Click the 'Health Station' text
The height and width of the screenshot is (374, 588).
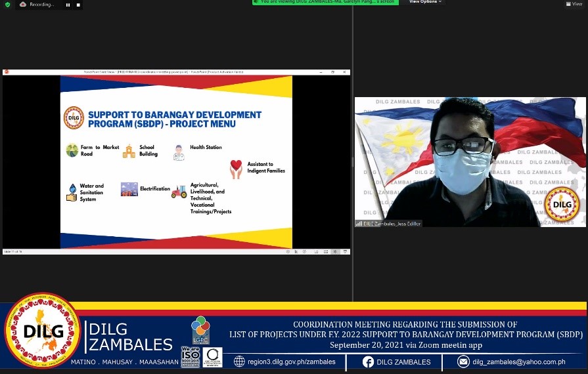(x=206, y=147)
